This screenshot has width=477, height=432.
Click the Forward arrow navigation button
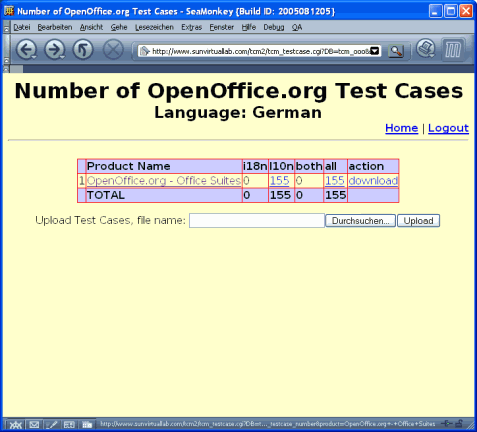pyautogui.click(x=53, y=50)
